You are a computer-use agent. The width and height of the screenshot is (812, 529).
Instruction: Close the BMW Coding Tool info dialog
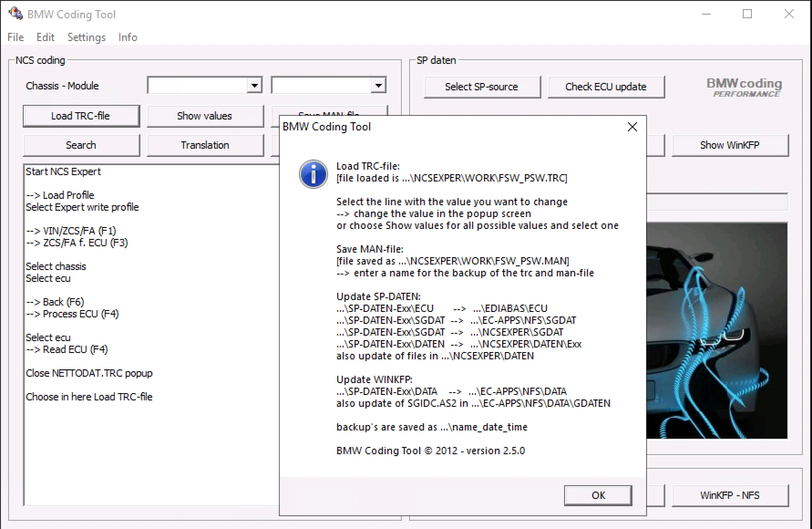[632, 127]
